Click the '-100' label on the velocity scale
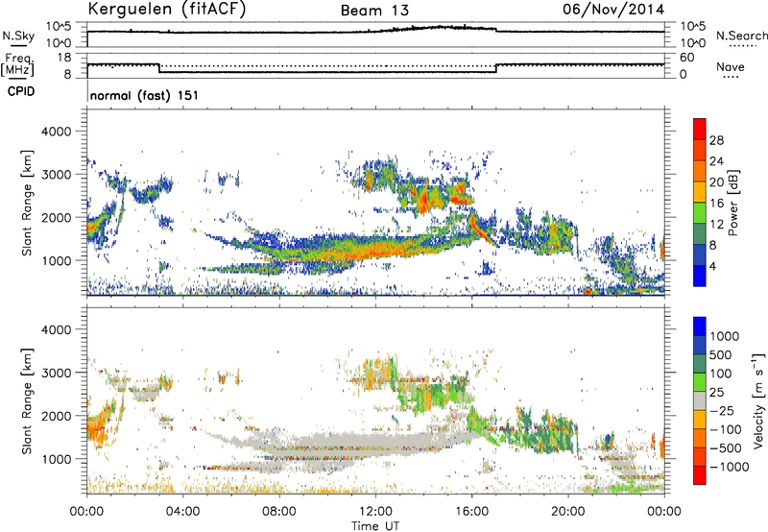768x532 pixels. coord(727,429)
